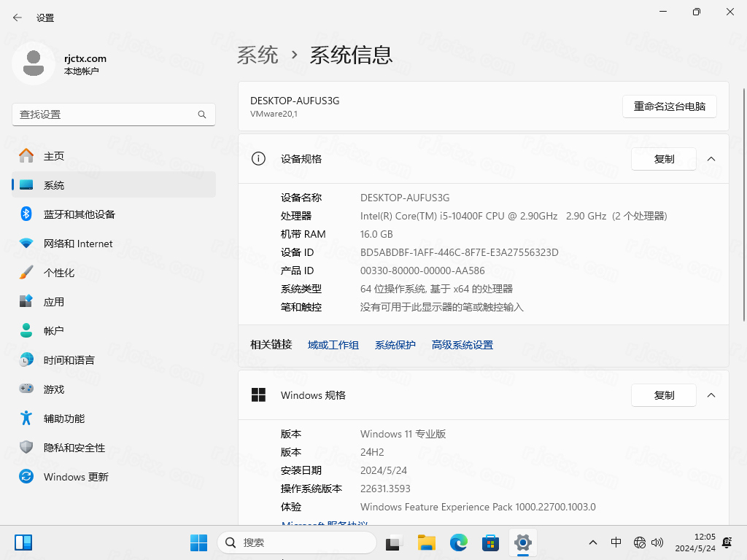Click the device ID value BD5ABDBF-1AFF-446C-8F7E-E3A27556323D

click(x=460, y=252)
